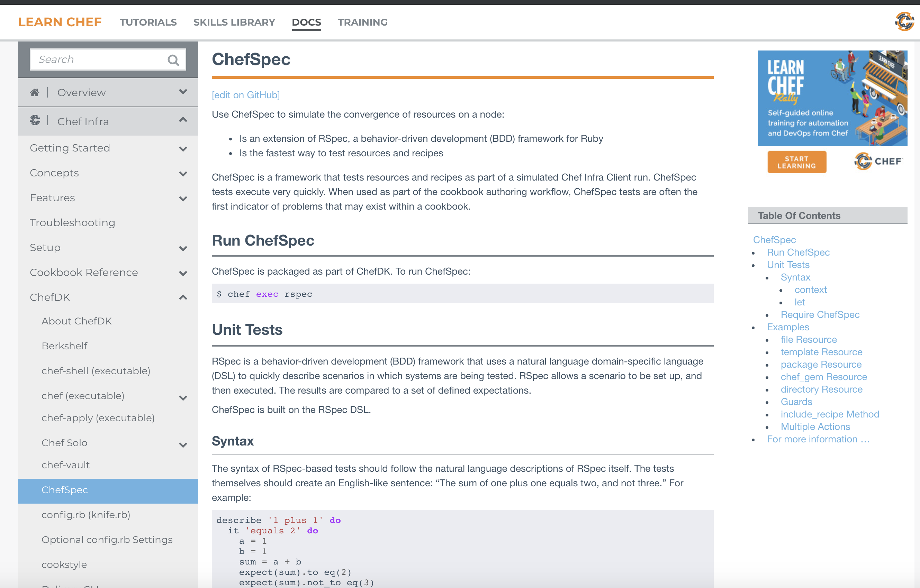
Task: Jump to Examples in table of contents
Action: click(x=788, y=327)
